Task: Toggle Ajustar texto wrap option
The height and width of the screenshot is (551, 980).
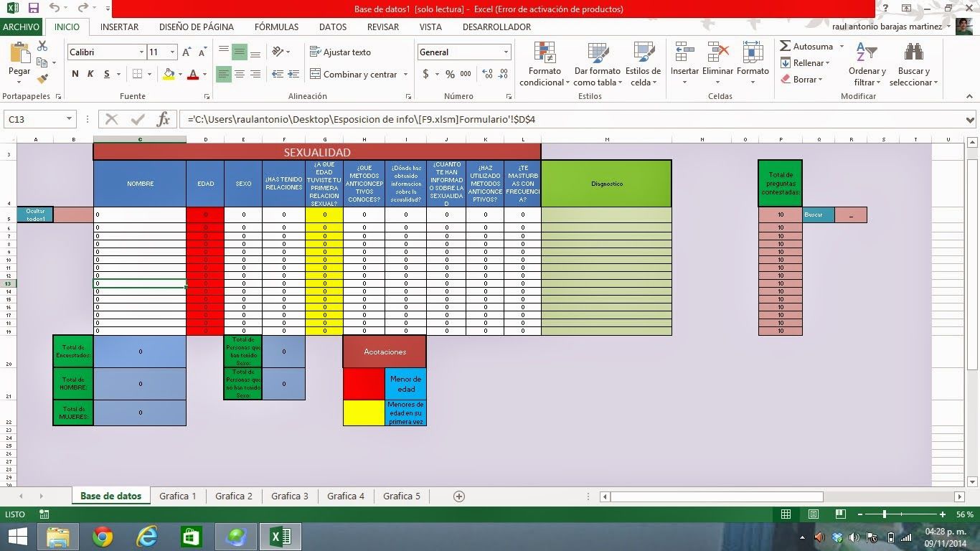Action: [x=340, y=52]
